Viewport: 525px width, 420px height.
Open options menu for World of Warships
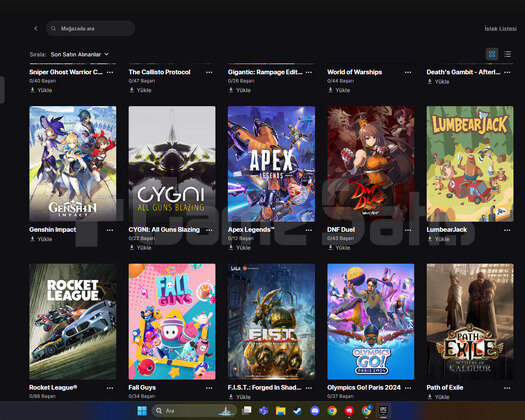point(408,72)
